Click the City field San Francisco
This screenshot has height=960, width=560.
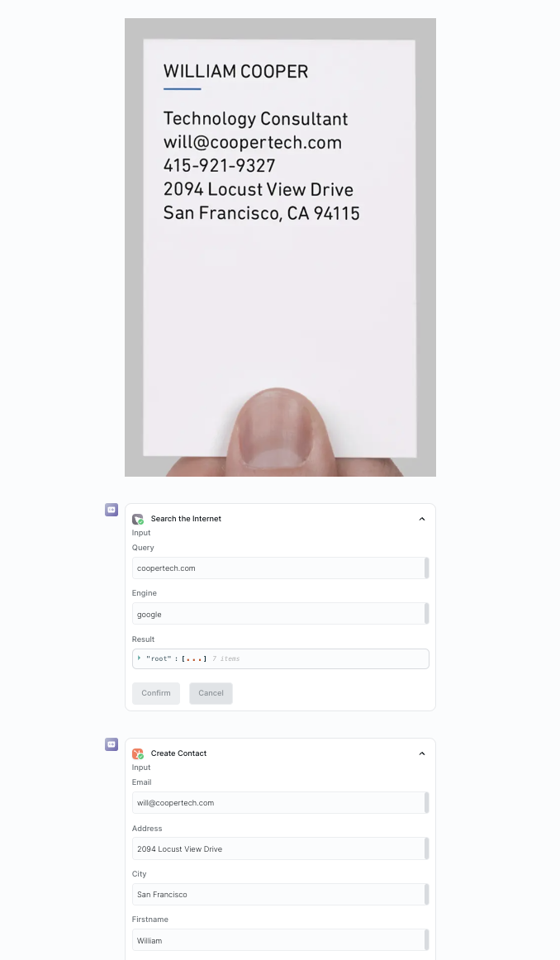[x=280, y=895]
